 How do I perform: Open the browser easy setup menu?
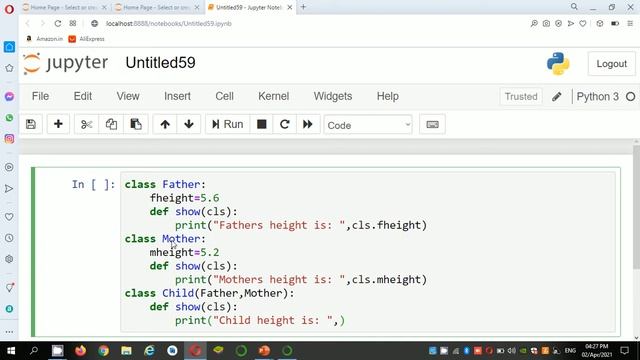click(630, 24)
